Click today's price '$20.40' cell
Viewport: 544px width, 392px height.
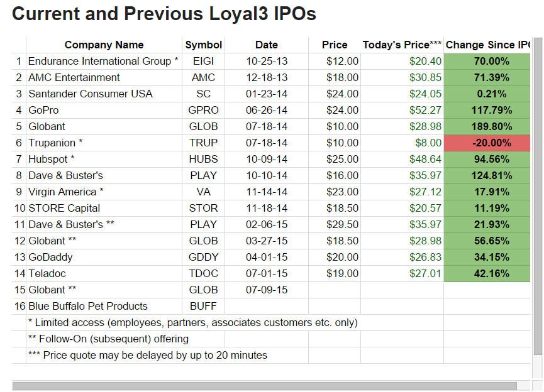pos(402,62)
